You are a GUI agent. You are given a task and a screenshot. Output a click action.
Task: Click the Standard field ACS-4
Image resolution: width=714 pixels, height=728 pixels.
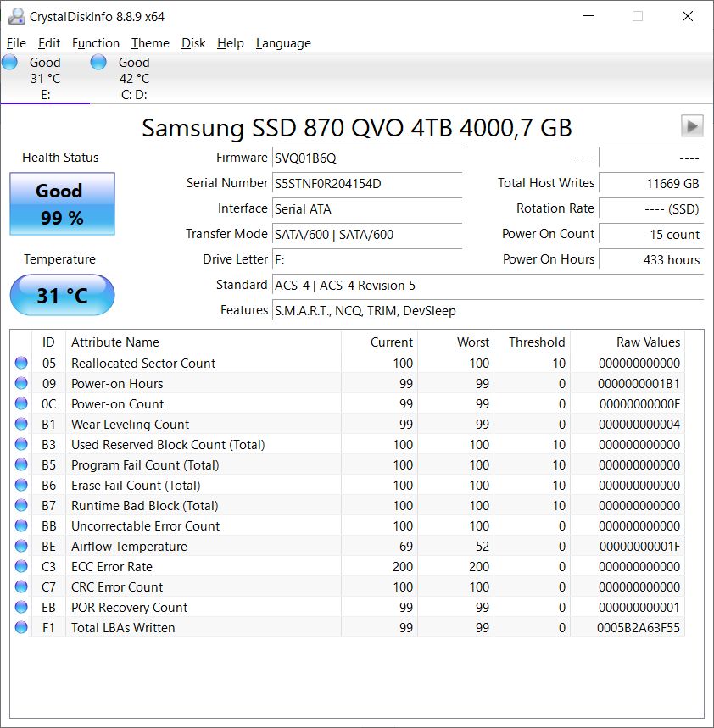point(488,285)
